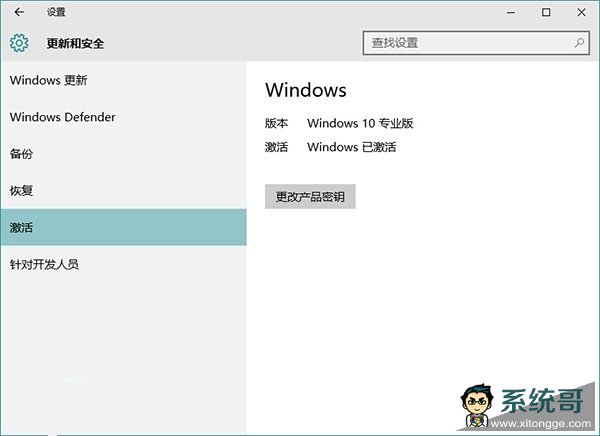Open Windows Defender section
The image size is (600, 436).
pyautogui.click(x=124, y=117)
